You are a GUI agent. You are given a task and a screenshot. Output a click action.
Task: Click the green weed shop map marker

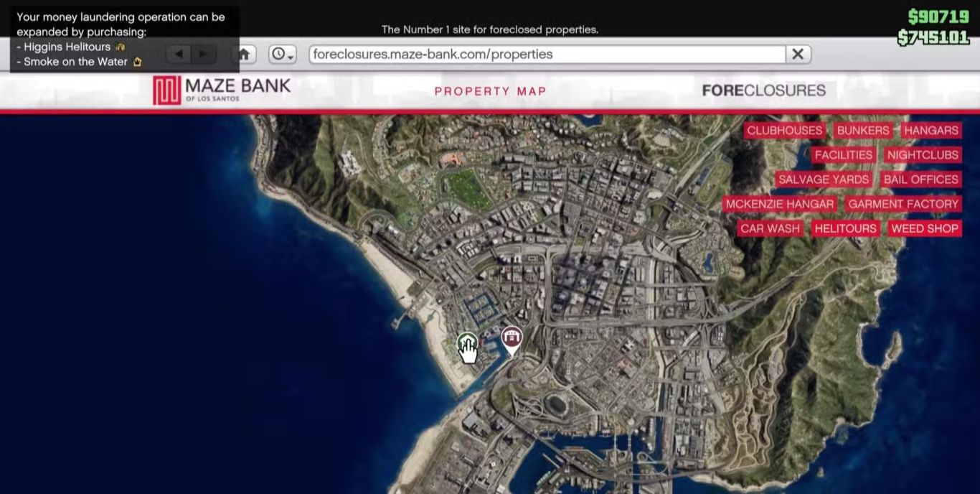[x=467, y=344]
